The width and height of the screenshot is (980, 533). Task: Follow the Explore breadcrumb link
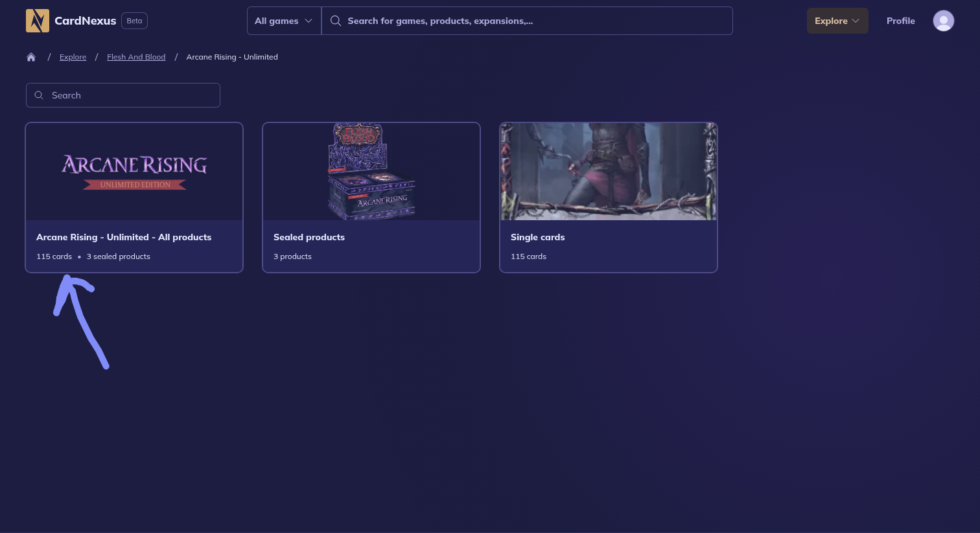point(73,57)
